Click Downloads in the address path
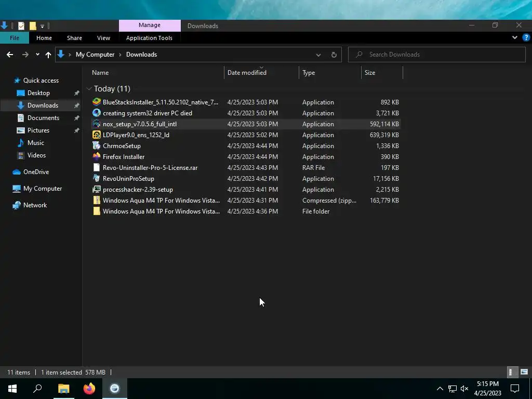 tap(141, 55)
